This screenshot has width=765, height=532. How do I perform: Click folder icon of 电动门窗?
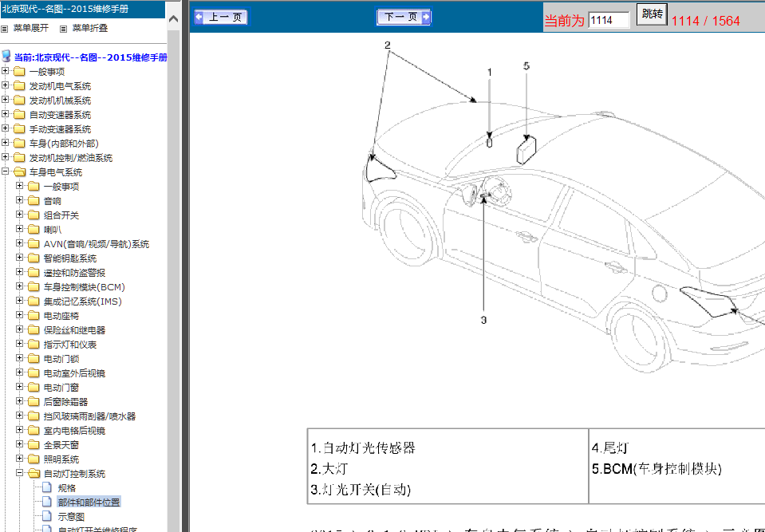coord(34,387)
